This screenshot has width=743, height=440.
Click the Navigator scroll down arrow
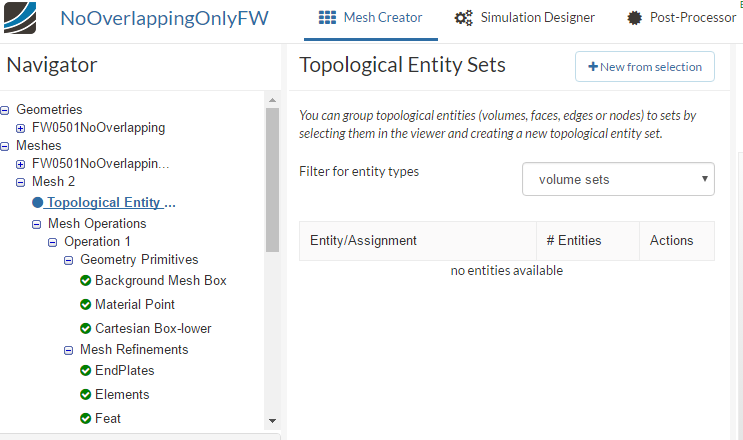[x=272, y=421]
